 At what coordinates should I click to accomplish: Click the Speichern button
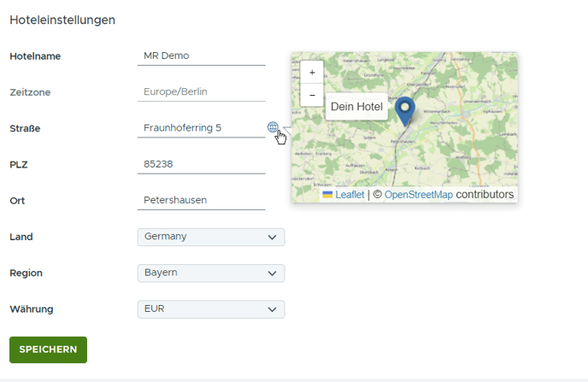[x=49, y=350]
